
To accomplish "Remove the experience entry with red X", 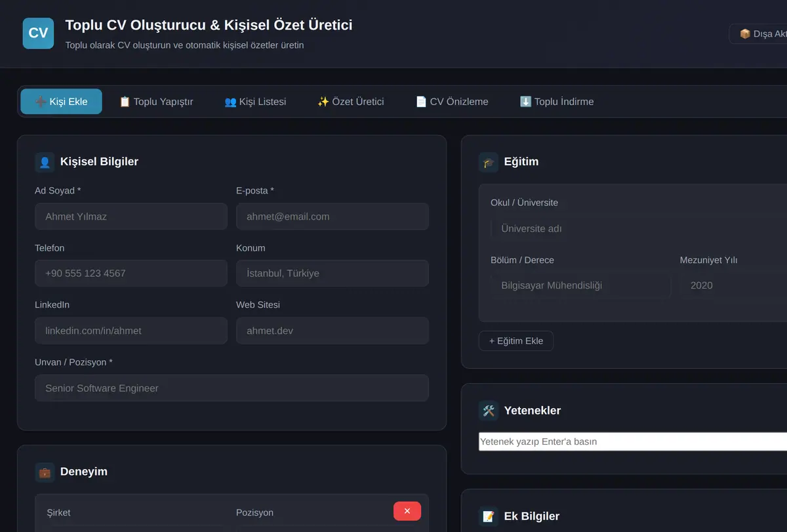I will 407,511.
